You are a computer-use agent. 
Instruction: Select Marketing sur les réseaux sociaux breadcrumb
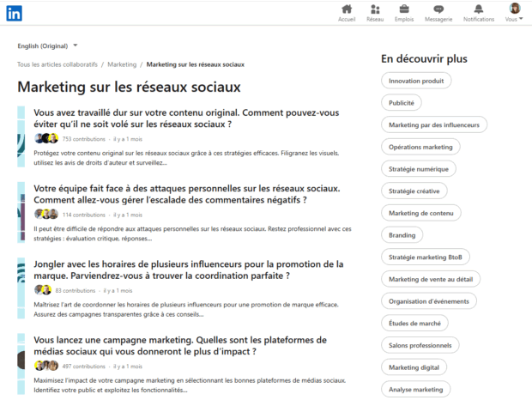coord(195,64)
